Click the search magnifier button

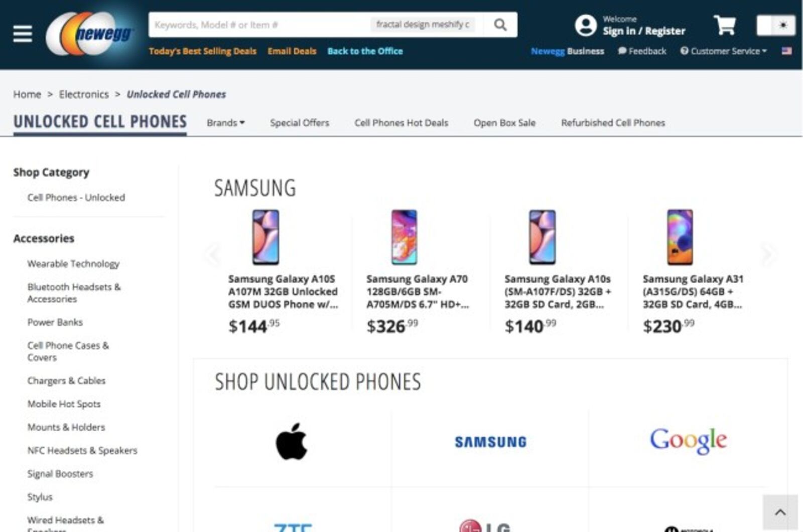(500, 25)
